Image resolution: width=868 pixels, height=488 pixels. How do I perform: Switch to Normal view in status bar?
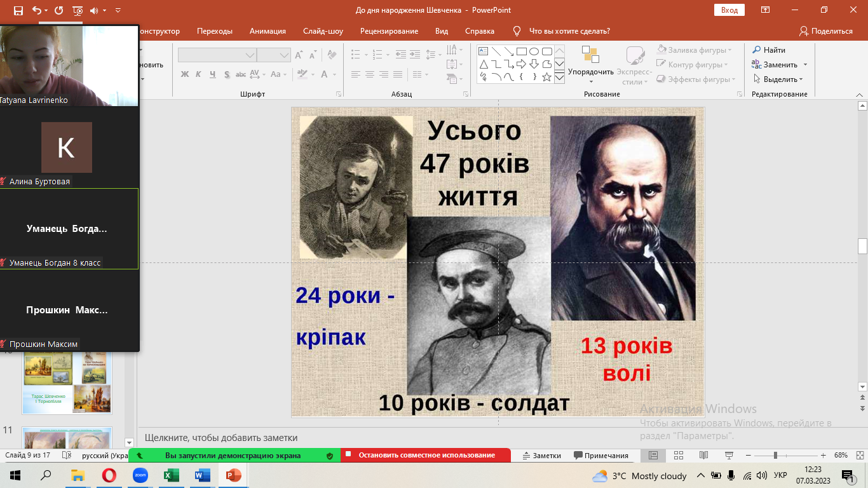(x=653, y=456)
